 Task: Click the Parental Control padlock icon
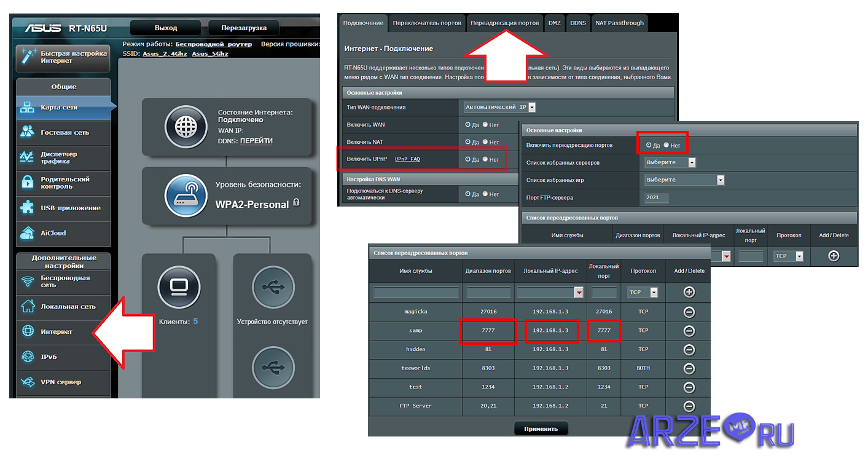pyautogui.click(x=27, y=183)
